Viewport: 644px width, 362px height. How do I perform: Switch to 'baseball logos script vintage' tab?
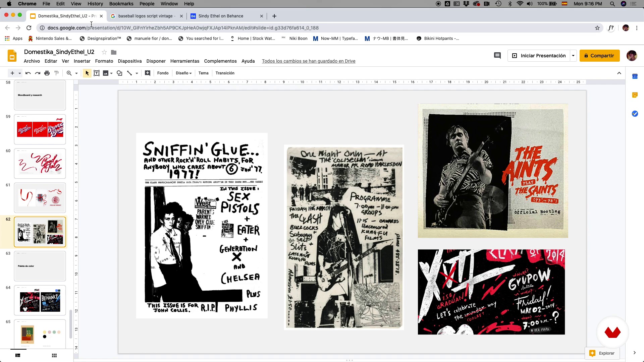147,16
